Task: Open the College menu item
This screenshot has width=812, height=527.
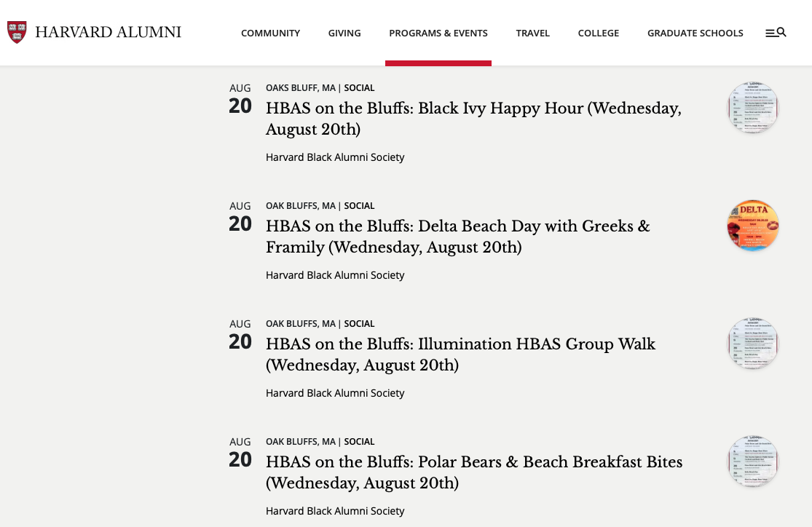Action: (x=599, y=33)
